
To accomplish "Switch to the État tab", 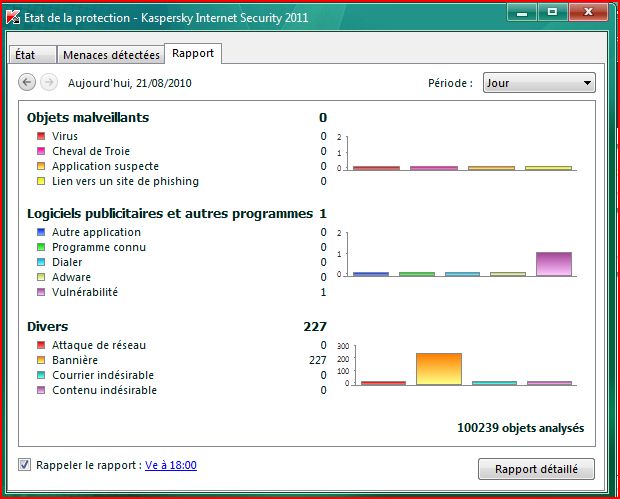I will 32,55.
